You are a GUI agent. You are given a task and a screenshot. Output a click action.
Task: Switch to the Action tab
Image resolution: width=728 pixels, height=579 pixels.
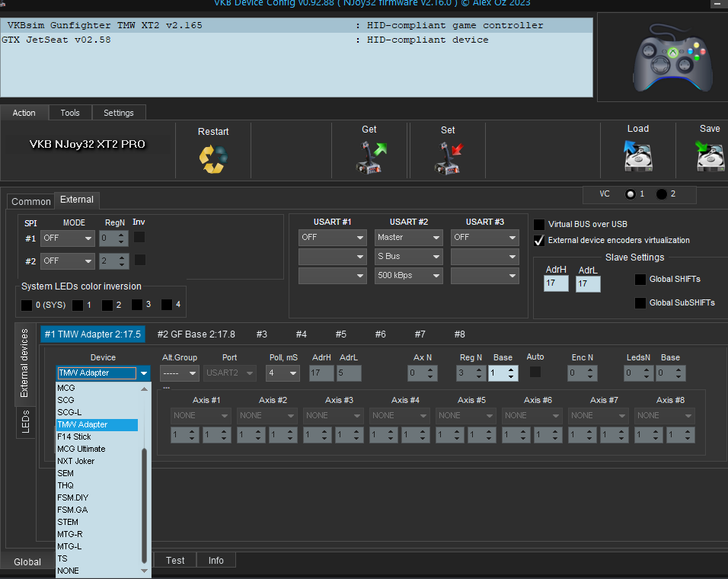click(x=24, y=113)
